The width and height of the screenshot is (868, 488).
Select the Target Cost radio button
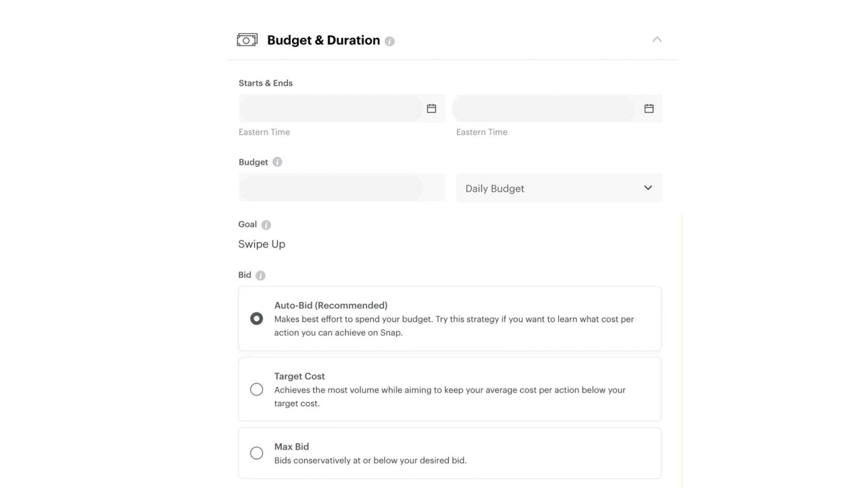[256, 389]
